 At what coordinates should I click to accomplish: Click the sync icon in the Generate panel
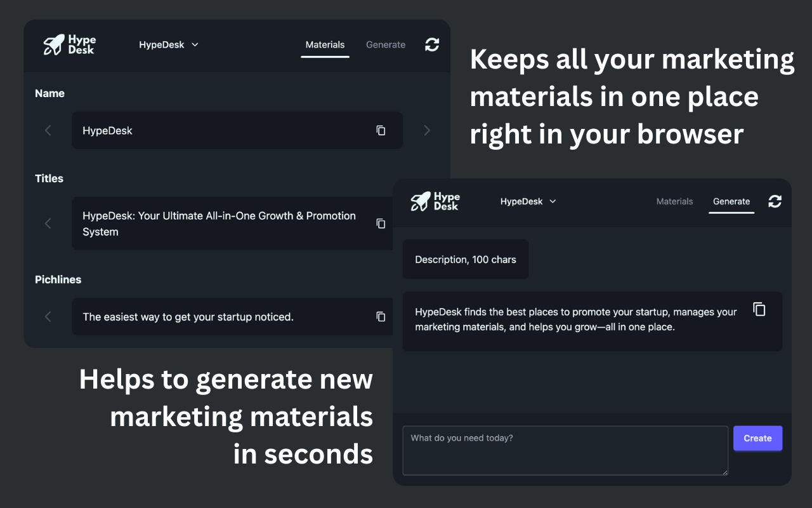pos(775,201)
